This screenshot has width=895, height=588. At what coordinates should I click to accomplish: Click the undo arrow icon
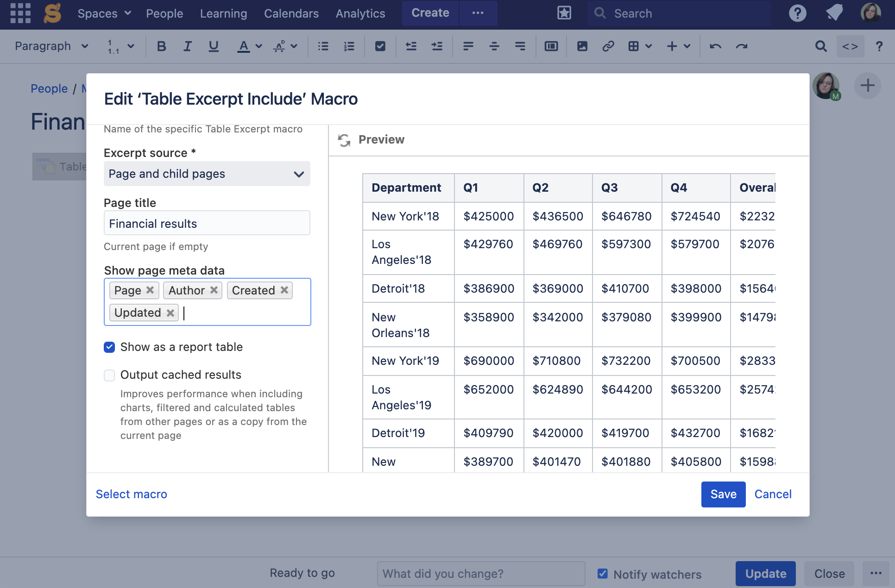coord(715,46)
